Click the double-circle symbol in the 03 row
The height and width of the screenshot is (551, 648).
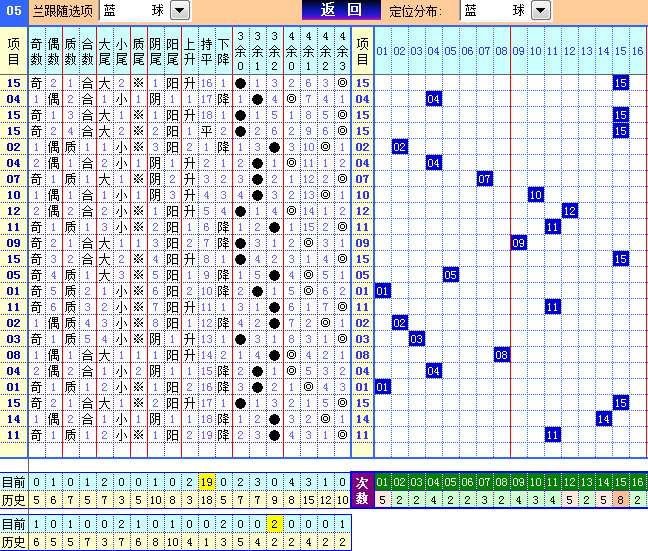click(x=342, y=339)
